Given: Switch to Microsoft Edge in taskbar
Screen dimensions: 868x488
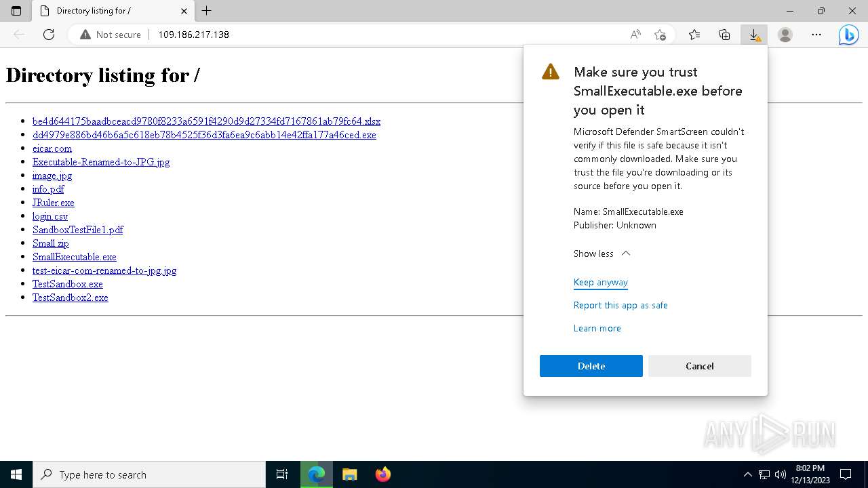Looking at the screenshot, I should 316,474.
